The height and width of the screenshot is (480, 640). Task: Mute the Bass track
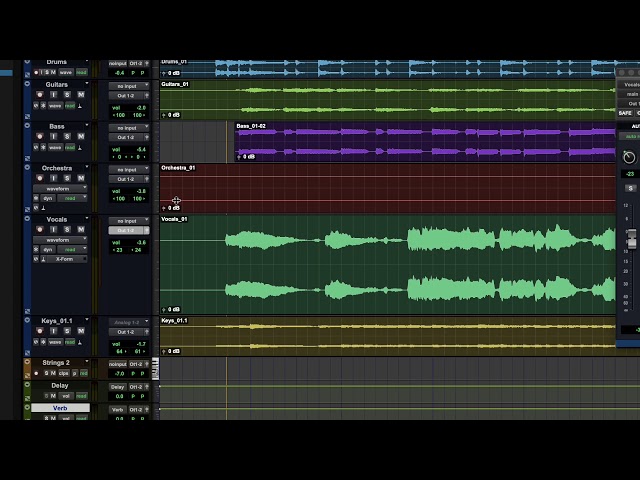(x=81, y=136)
